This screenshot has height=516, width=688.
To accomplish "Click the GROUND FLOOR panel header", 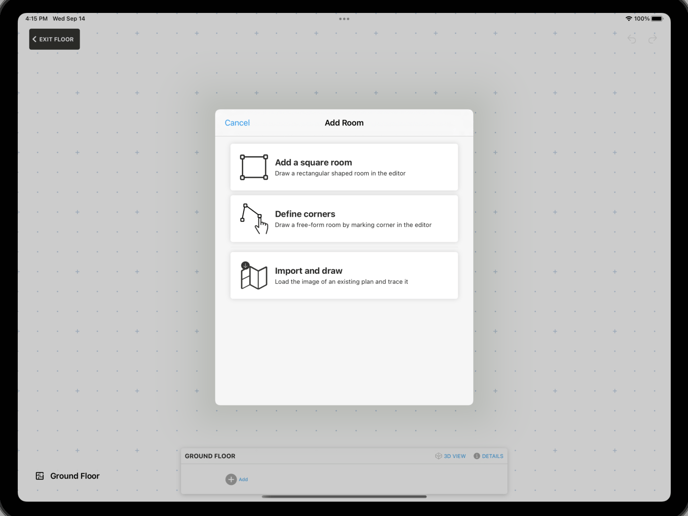I will 210,456.
